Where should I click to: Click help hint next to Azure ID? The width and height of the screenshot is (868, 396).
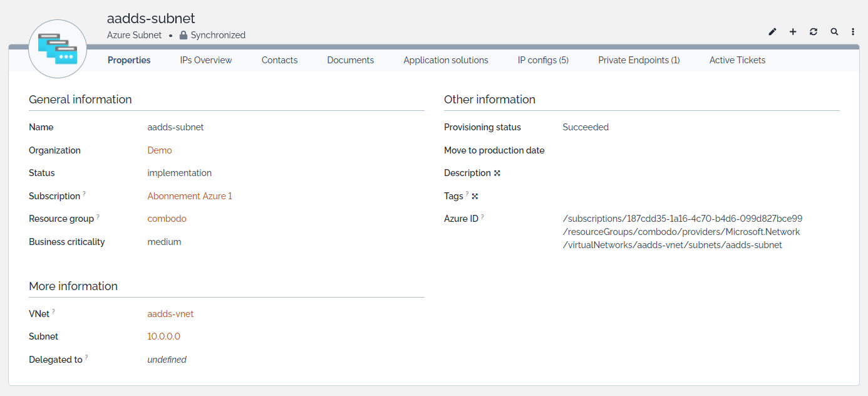(x=483, y=217)
